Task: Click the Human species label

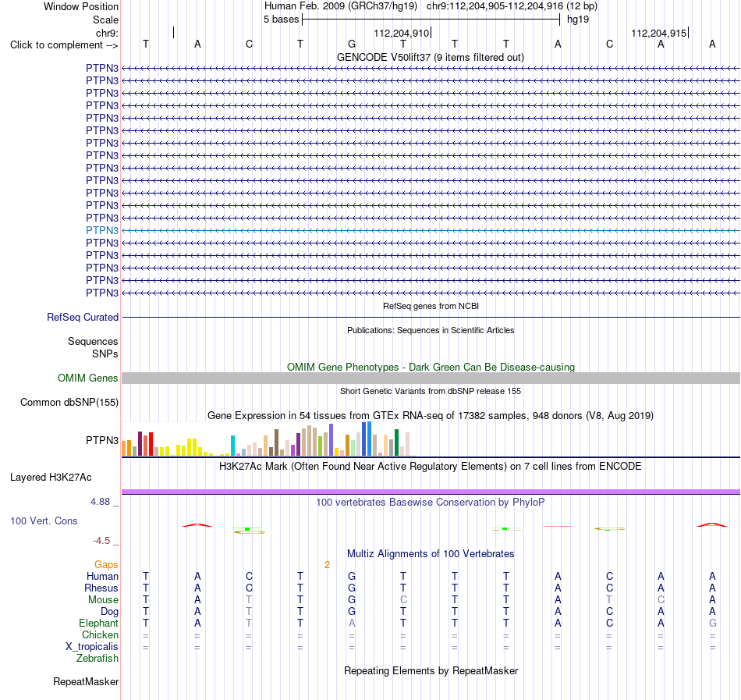Action: (x=102, y=576)
